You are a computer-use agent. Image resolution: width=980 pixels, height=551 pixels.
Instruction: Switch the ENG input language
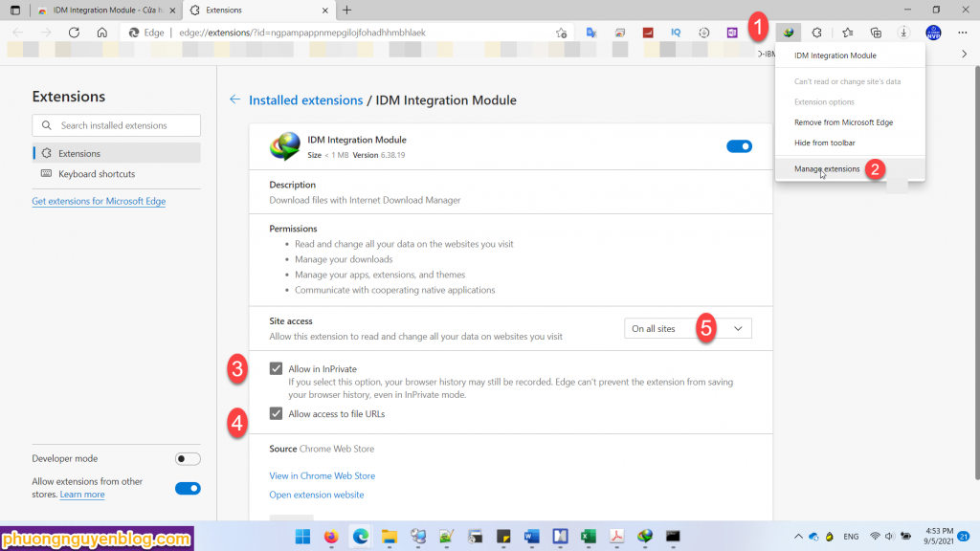pos(851,537)
